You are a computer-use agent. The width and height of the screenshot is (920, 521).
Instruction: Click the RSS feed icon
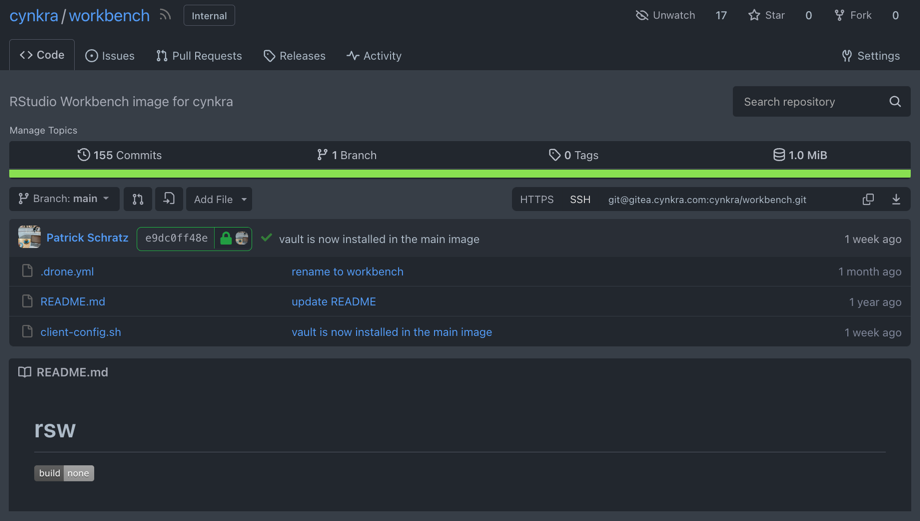(x=165, y=16)
